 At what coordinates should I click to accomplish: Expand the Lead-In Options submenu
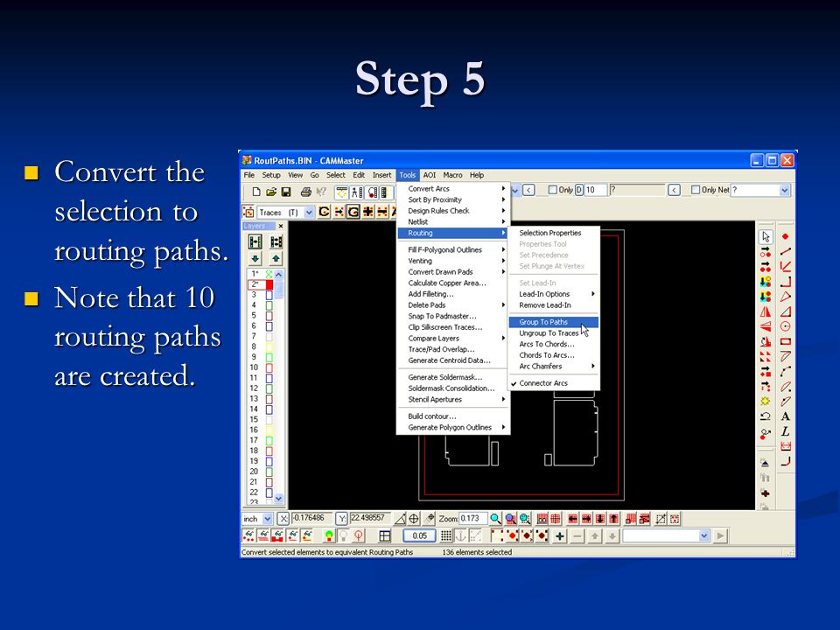pos(553,294)
